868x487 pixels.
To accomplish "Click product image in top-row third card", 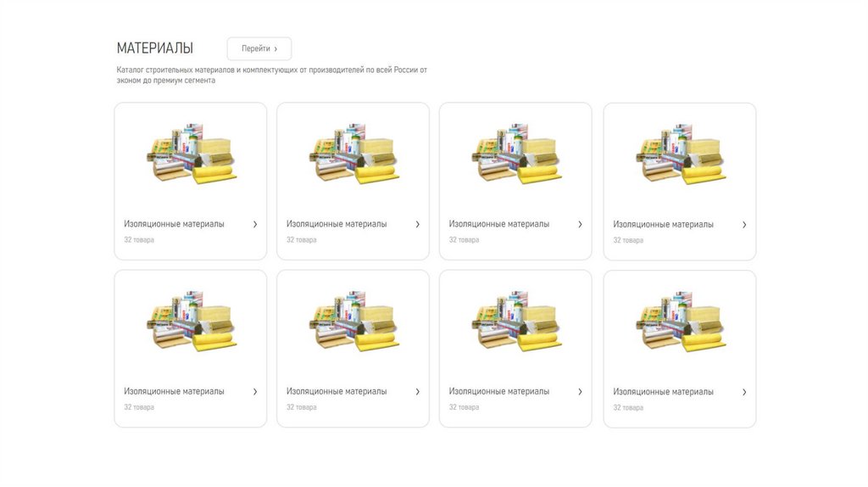I will [x=516, y=154].
